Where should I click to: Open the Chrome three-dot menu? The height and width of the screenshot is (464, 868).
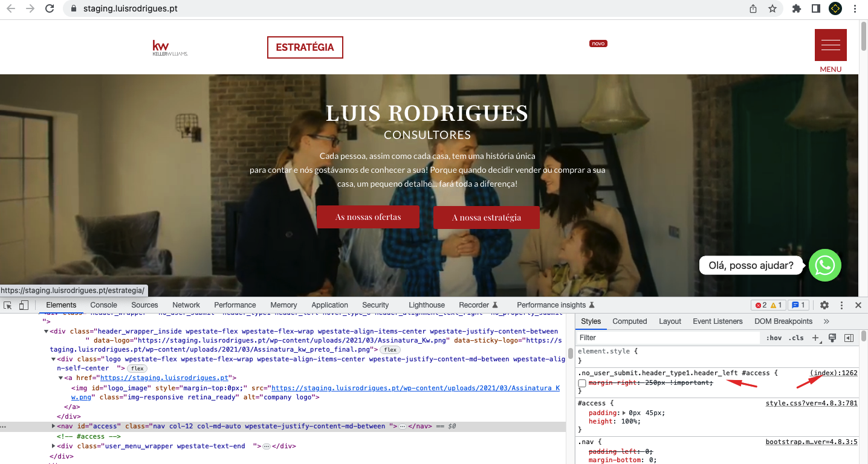[855, 8]
